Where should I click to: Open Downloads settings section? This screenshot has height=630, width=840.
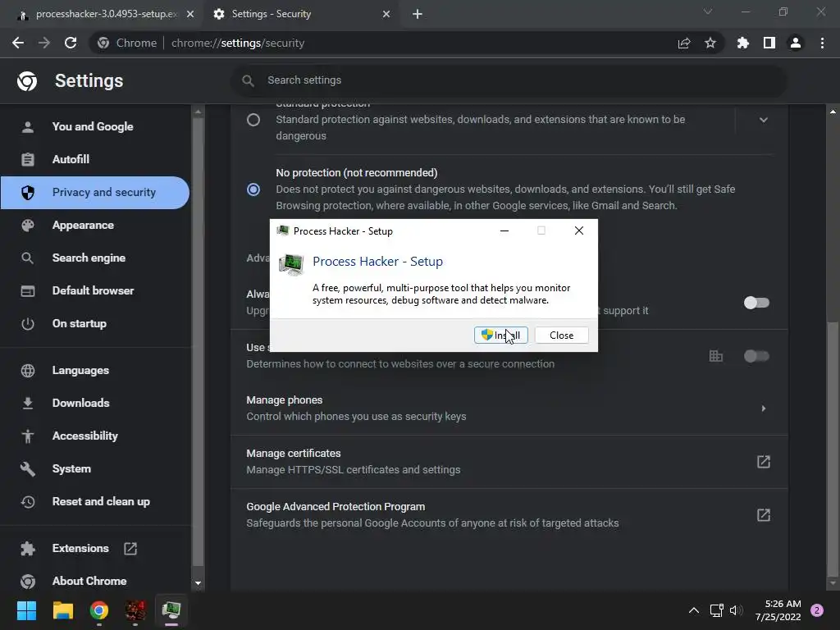pyautogui.click(x=95, y=403)
